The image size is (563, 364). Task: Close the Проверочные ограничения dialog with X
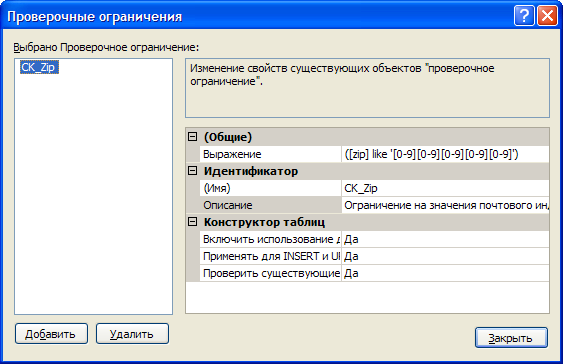[547, 16]
